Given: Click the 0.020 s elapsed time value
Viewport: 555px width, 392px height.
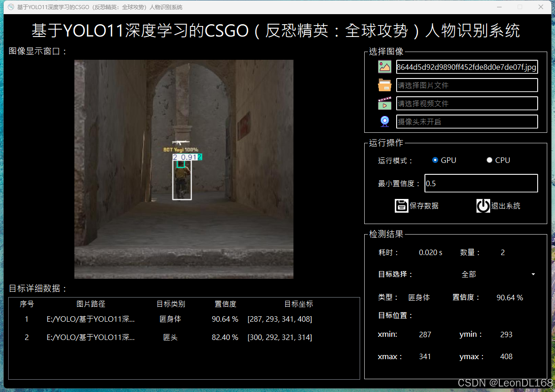Looking at the screenshot, I should point(430,252).
